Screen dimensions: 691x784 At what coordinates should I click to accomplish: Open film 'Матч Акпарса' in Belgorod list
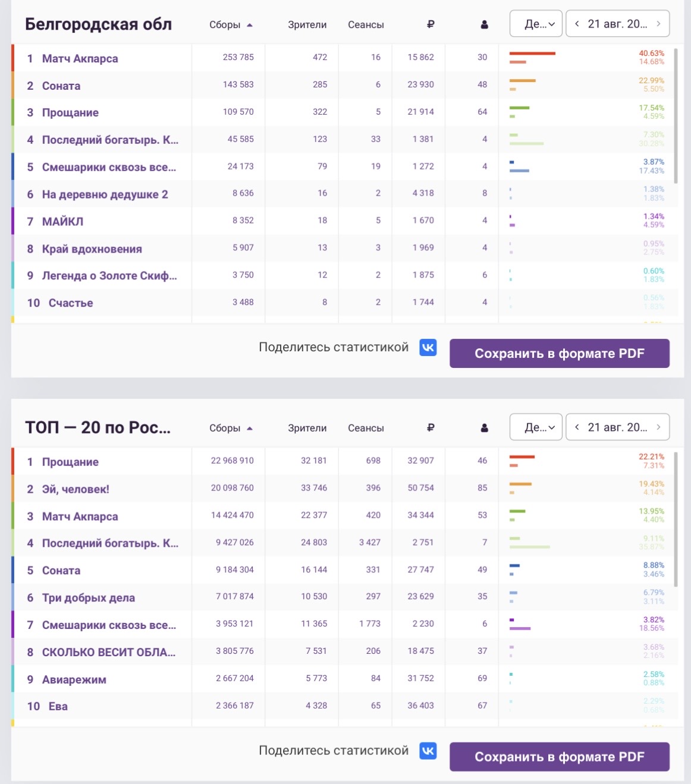(80, 58)
